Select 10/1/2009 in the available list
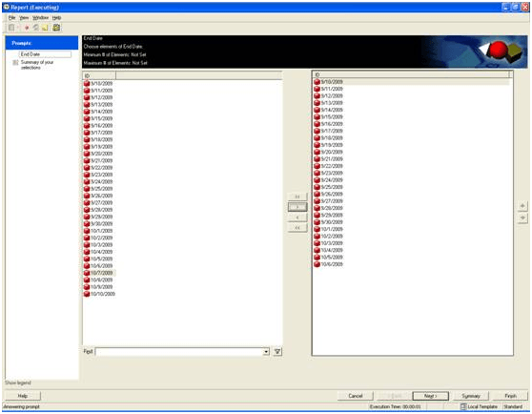 point(101,231)
